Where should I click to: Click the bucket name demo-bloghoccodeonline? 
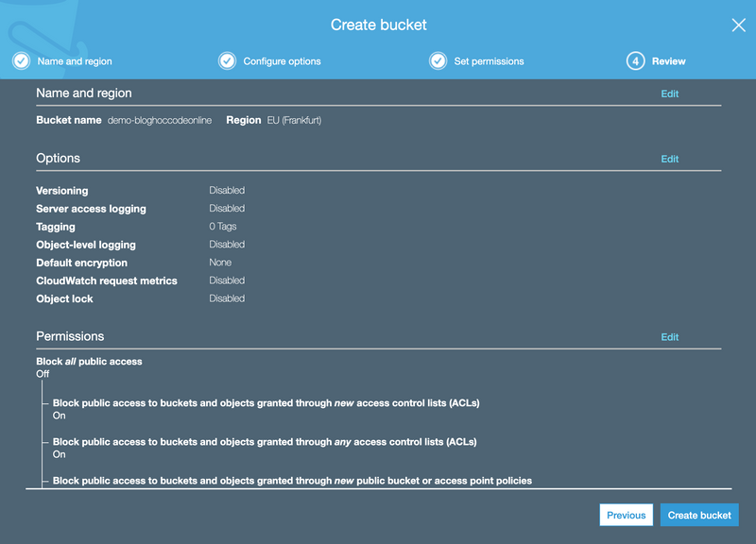tap(160, 121)
